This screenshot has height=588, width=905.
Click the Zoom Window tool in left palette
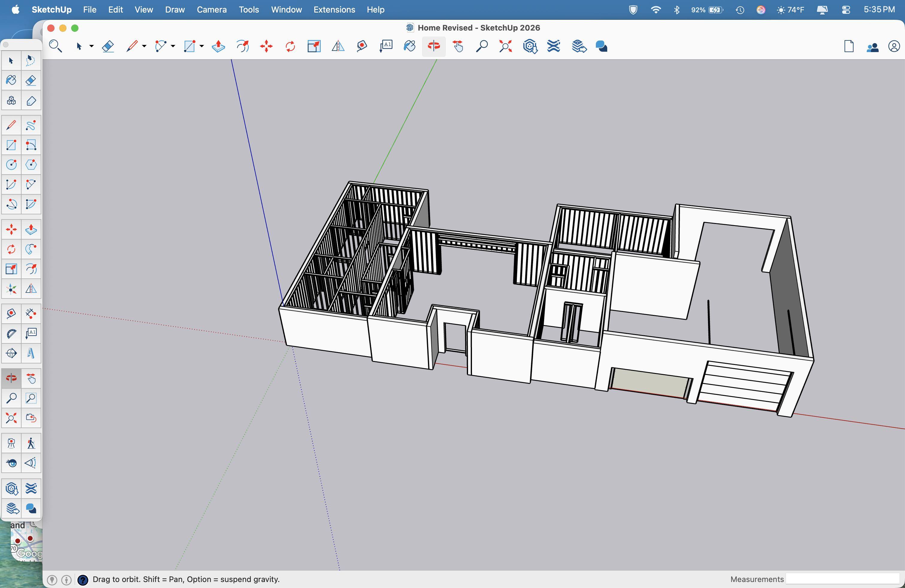click(31, 398)
